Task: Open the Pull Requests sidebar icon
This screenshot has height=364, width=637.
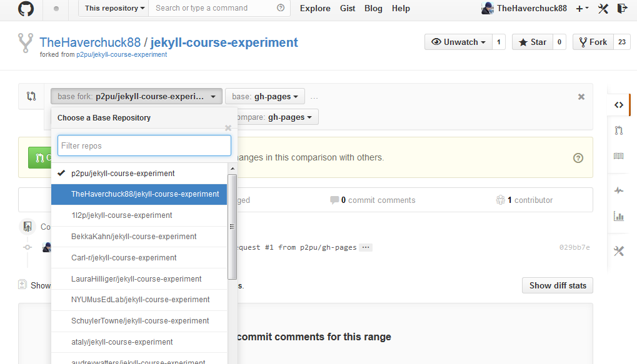Action: pos(619,130)
